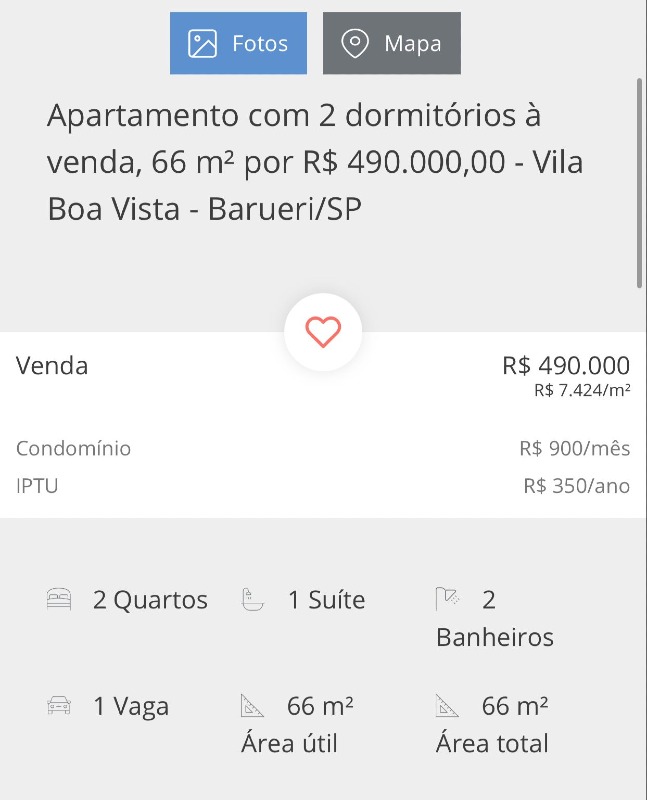Click the bathtub icon beside 1 Suíte
This screenshot has height=800, width=647.
pyautogui.click(x=253, y=600)
